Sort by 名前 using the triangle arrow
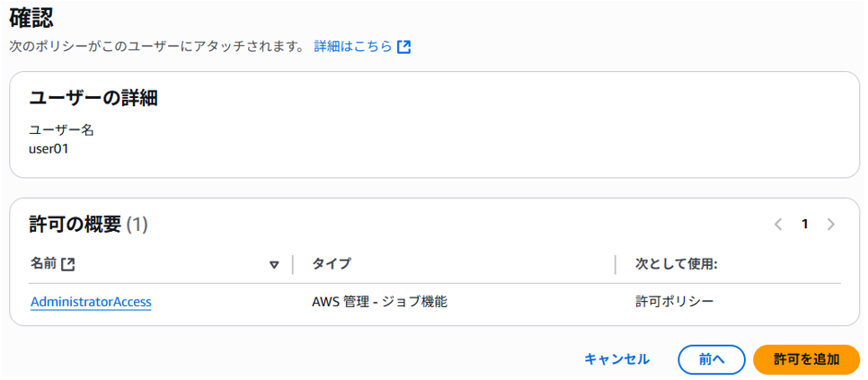The height and width of the screenshot is (380, 868). [273, 265]
